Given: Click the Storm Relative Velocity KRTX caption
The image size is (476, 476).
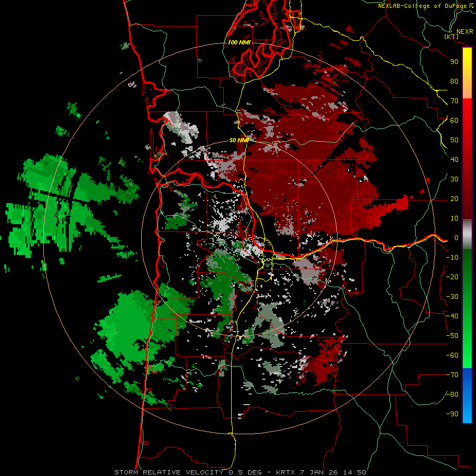Looking at the screenshot, I should coord(240,472).
